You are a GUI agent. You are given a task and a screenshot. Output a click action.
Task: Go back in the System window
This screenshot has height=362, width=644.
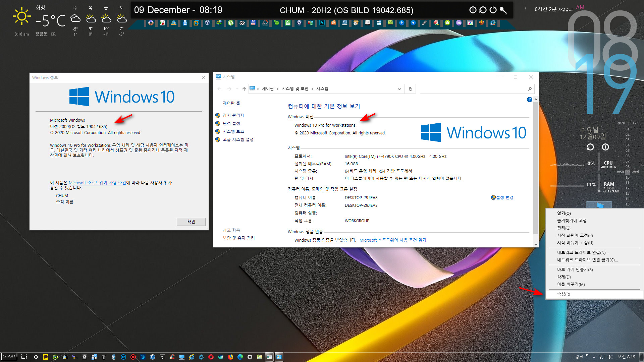[219, 89]
